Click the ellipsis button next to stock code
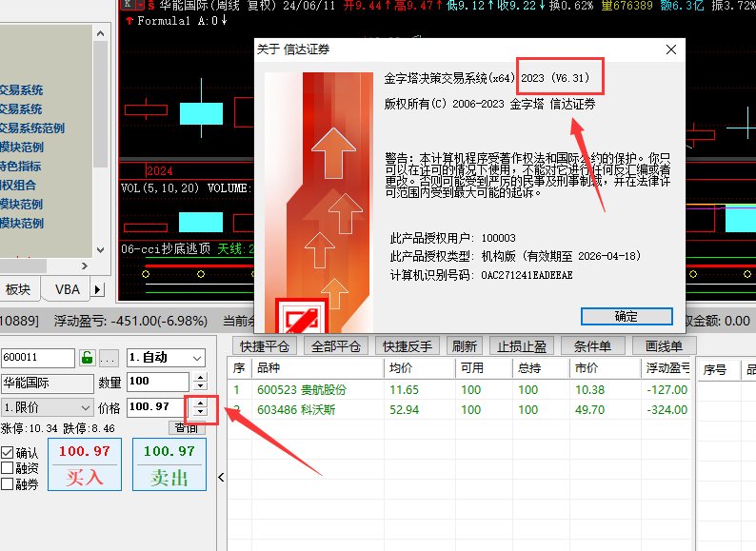This screenshot has height=551, width=756. point(109,358)
